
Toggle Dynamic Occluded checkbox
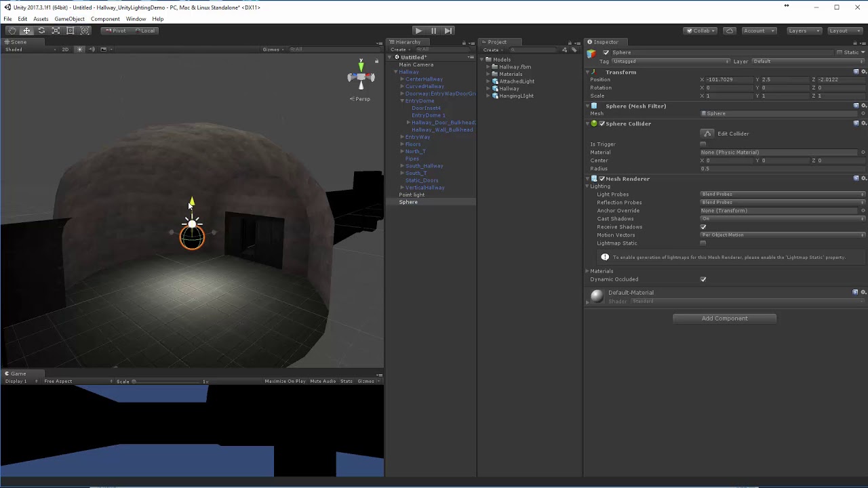pos(703,279)
